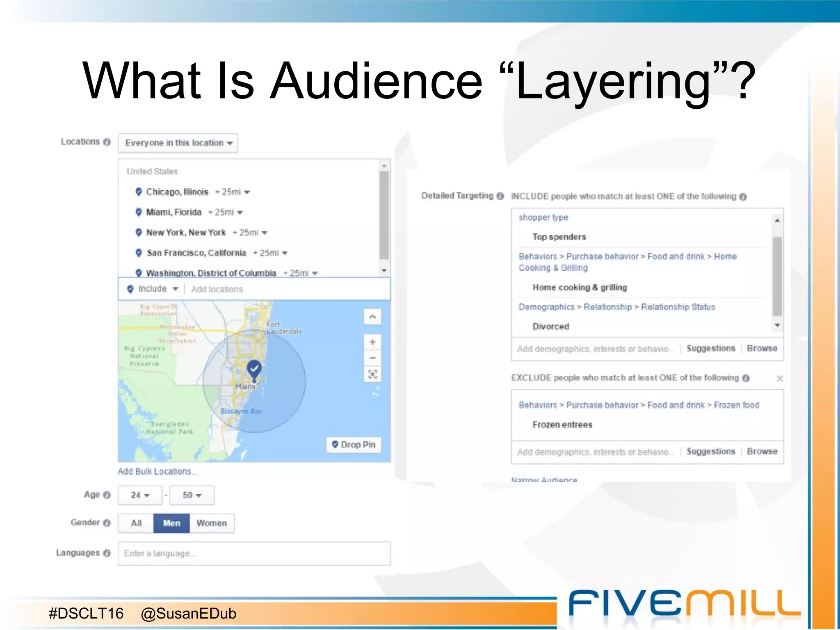Click the Miami, Florida location pin icon
Screen dimensions: 840x630
pyautogui.click(x=139, y=212)
